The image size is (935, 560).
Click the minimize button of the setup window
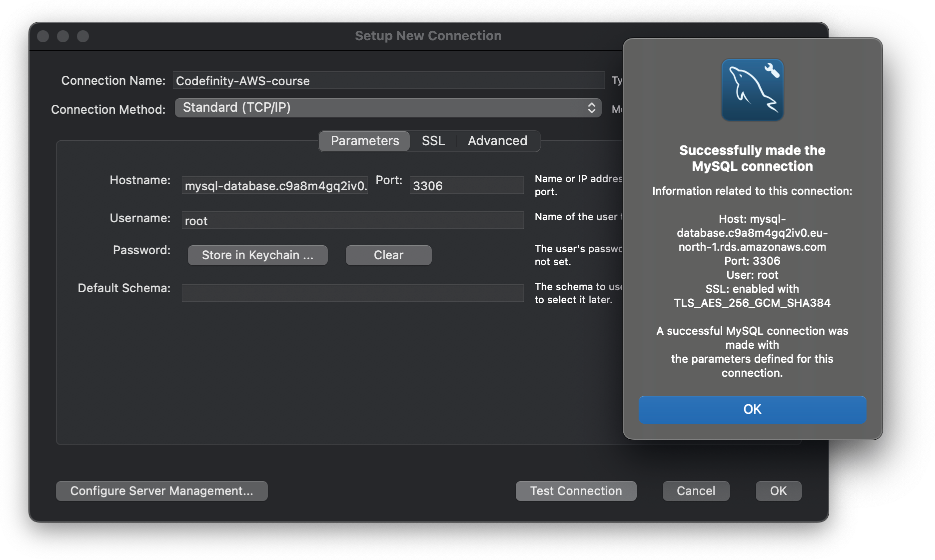point(63,36)
